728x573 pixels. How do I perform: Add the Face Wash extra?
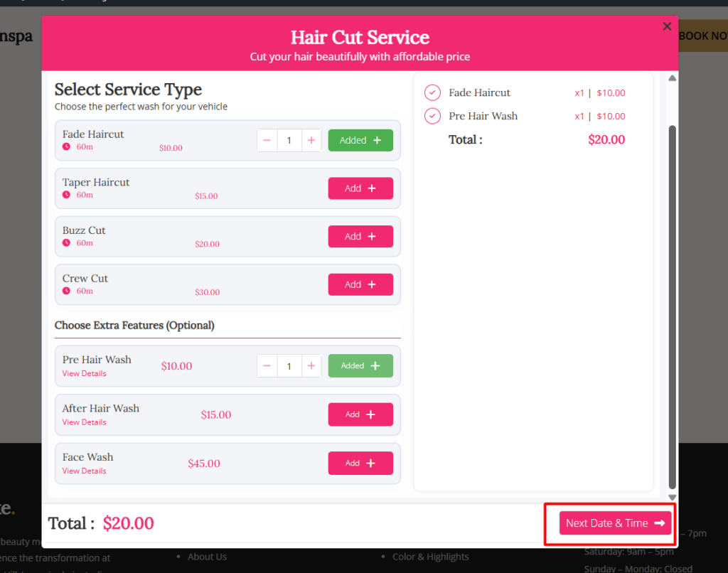point(360,464)
